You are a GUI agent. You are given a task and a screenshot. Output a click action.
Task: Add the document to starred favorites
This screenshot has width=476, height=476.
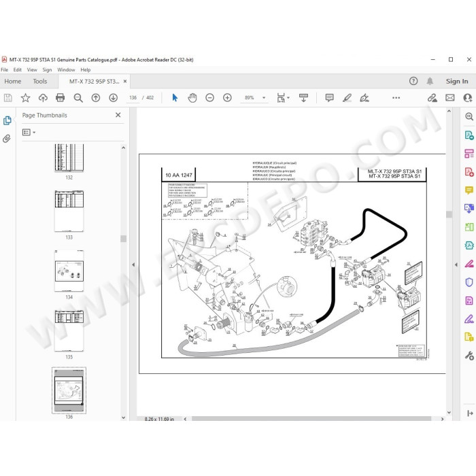pos(26,98)
